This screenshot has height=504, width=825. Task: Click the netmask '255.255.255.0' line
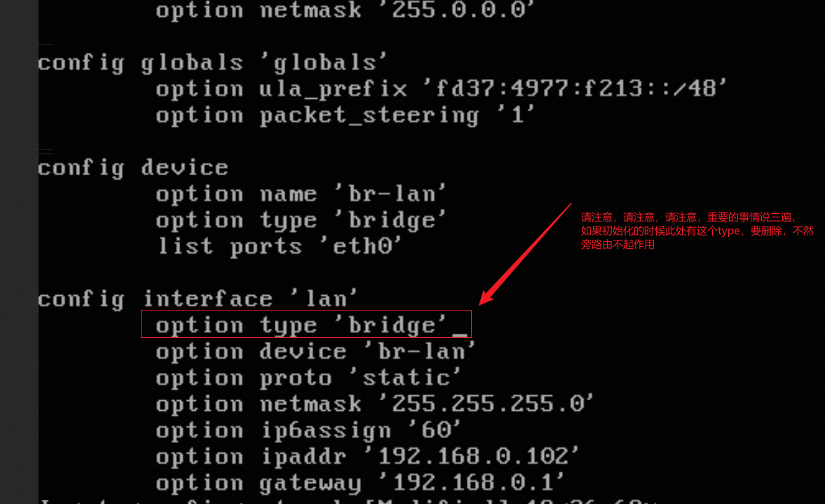pos(375,404)
